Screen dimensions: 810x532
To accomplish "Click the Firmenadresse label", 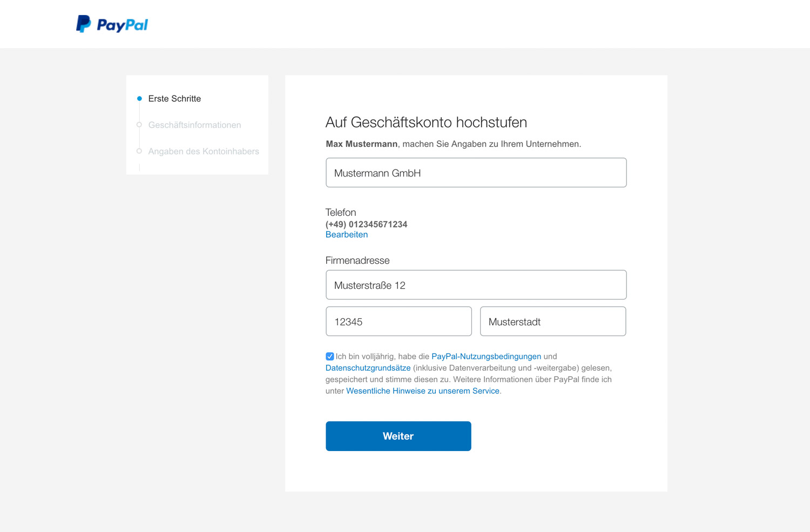I will 357,261.
